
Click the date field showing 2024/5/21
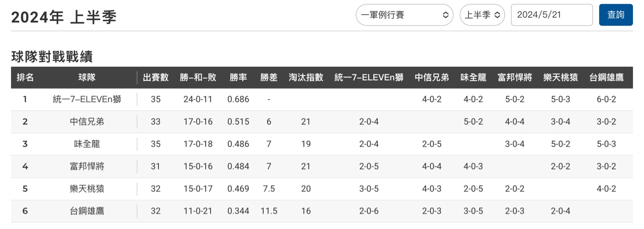tap(552, 15)
